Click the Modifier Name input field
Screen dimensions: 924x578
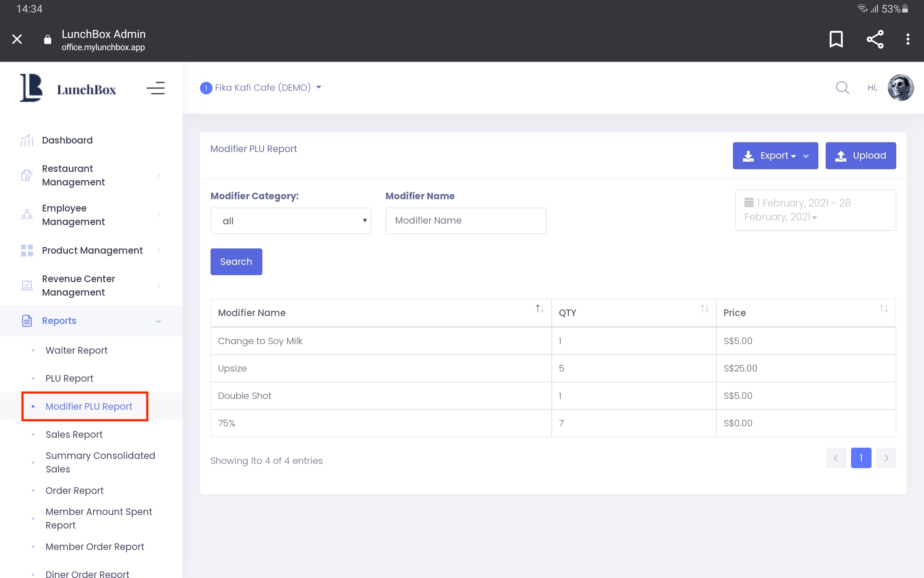(465, 221)
